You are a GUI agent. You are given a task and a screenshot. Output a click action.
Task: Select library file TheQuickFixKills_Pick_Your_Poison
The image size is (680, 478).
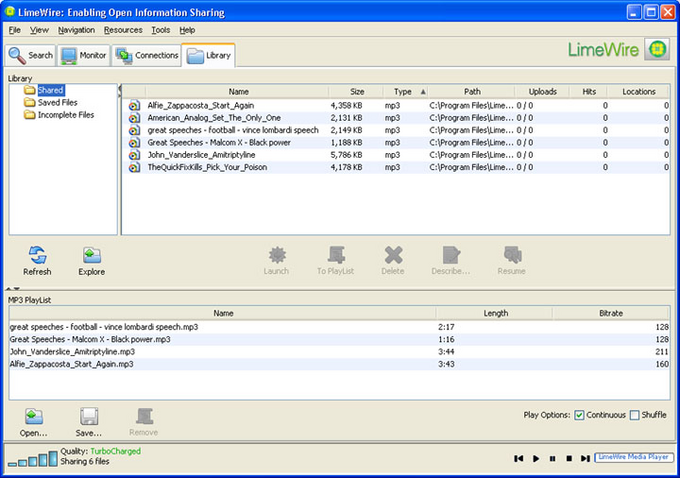396,167
